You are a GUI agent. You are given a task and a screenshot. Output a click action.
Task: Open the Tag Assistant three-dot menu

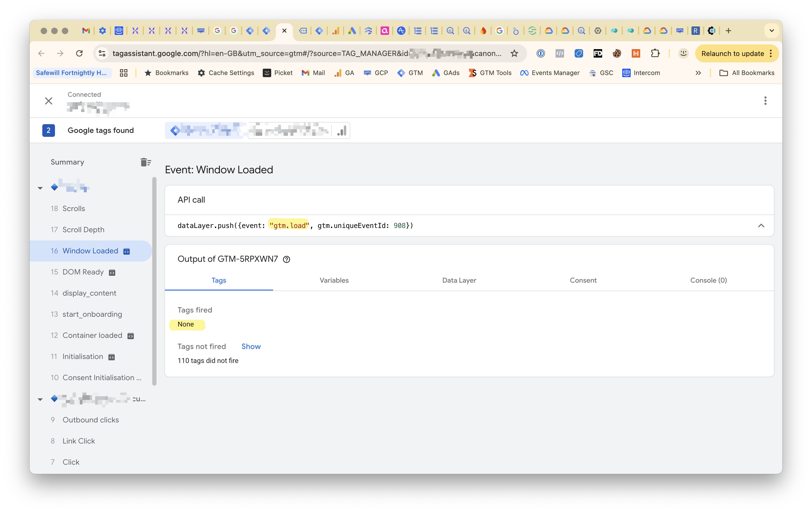pyautogui.click(x=765, y=100)
